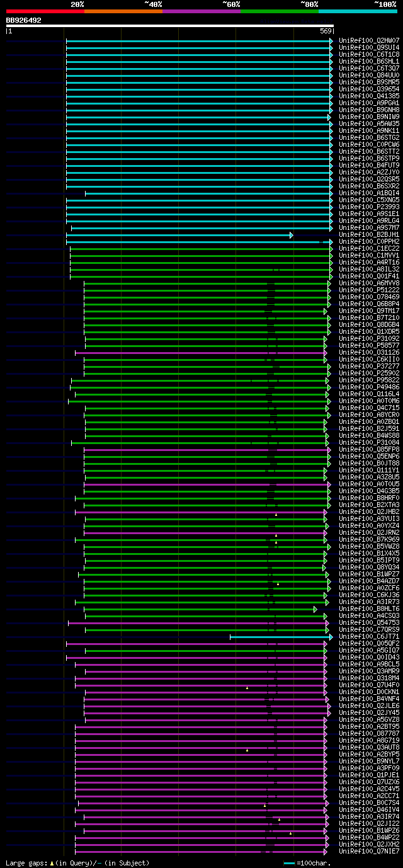
Task: Click the UniRef100_A5AW35 hit name
Action: click(369, 124)
